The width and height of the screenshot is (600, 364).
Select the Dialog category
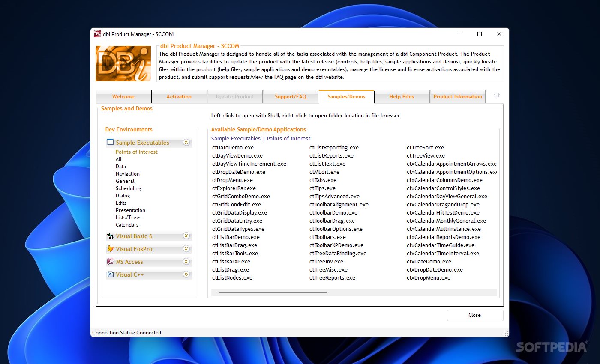tap(123, 196)
